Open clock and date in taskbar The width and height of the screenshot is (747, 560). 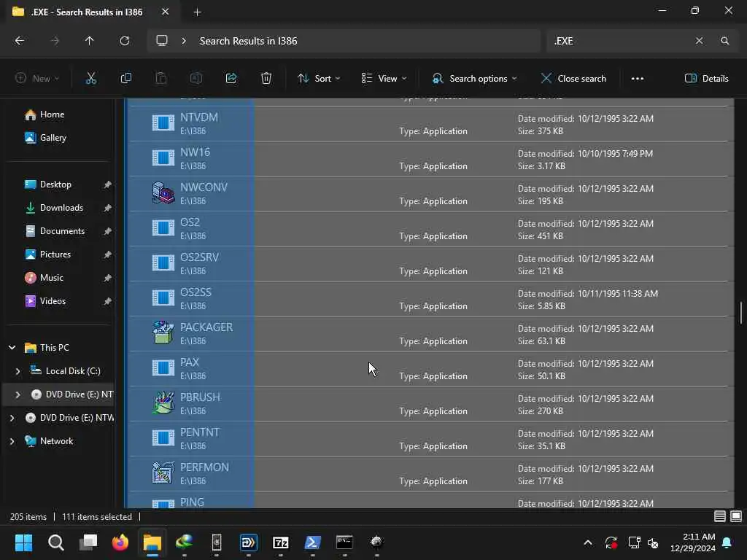pyautogui.click(x=693, y=542)
